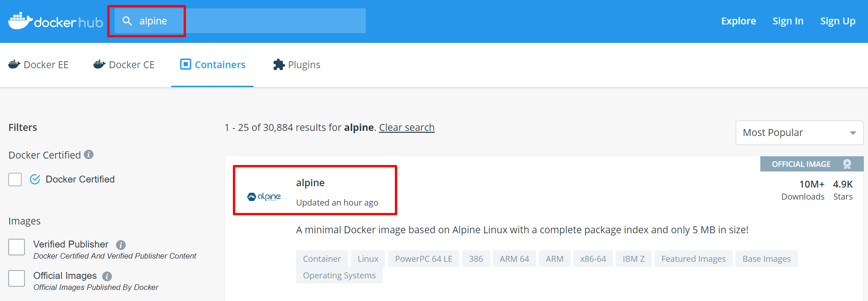Click the Official Image ribbon badge icon

(847, 164)
